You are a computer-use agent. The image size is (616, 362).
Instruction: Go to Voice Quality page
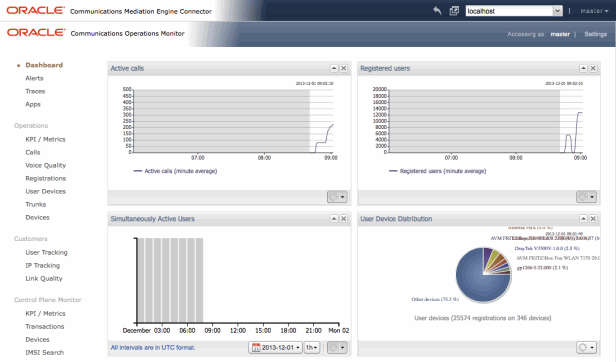click(x=46, y=165)
